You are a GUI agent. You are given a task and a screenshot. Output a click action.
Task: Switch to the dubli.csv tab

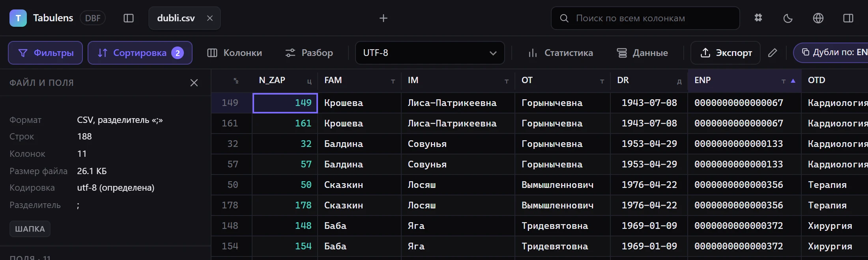[176, 18]
